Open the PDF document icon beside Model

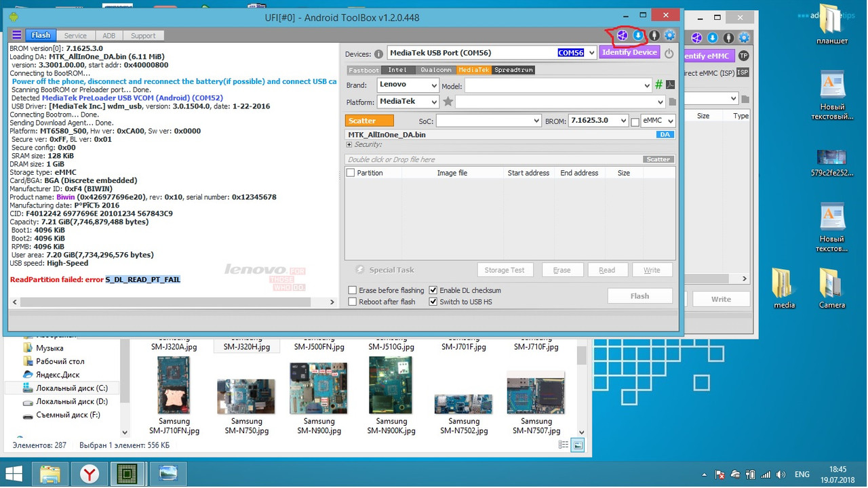[x=670, y=85]
